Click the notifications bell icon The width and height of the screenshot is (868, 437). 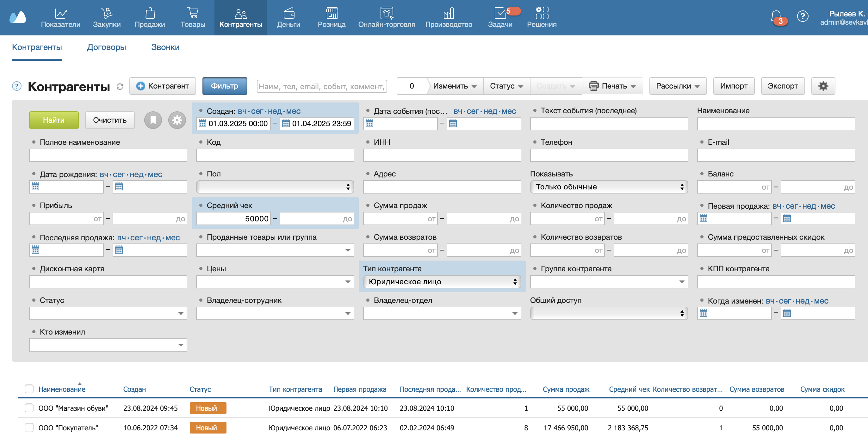click(x=776, y=16)
